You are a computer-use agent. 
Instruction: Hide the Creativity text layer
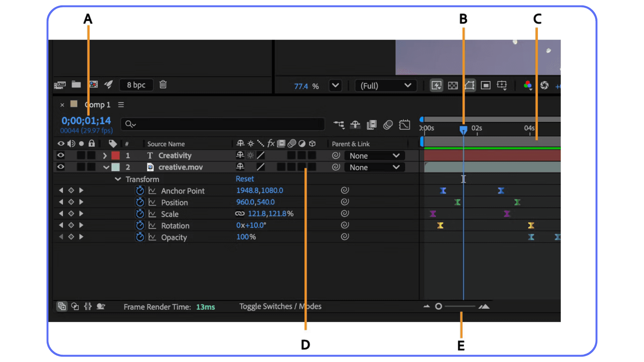coord(61,155)
